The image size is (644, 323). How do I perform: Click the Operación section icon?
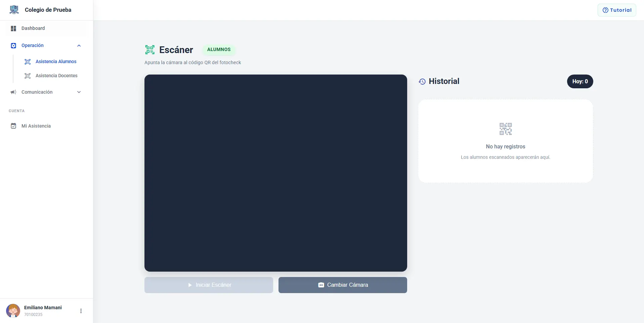click(13, 46)
